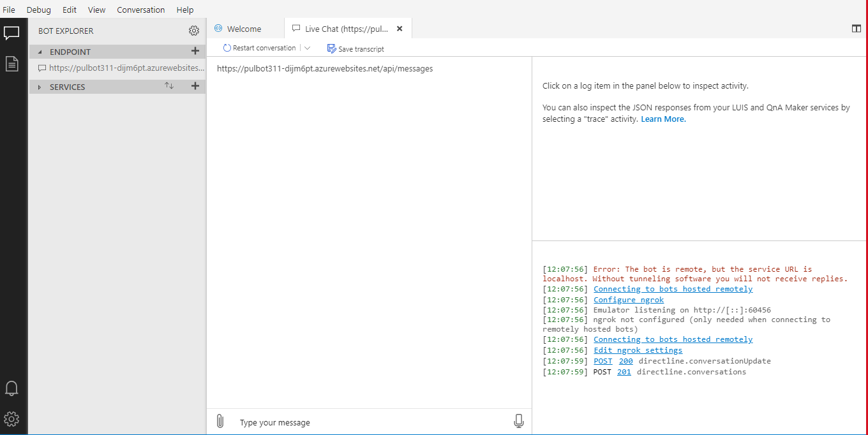
Task: Add a new service with the plus icon
Action: pyautogui.click(x=195, y=85)
